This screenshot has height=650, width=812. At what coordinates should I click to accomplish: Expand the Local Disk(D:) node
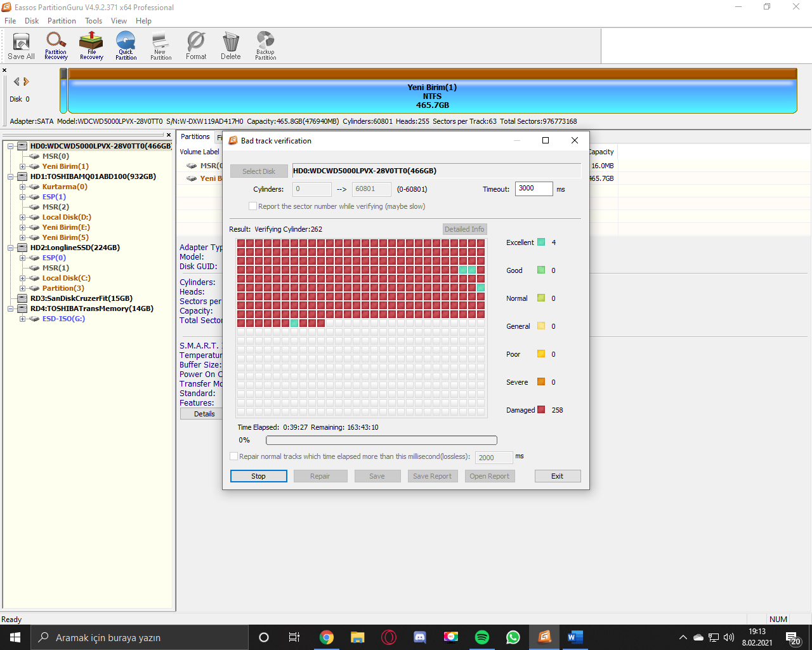(x=22, y=217)
